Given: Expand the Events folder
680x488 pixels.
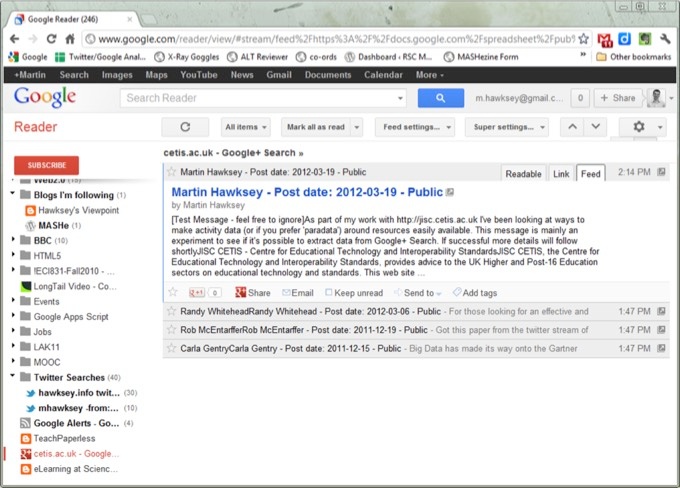Looking at the screenshot, I should pyautogui.click(x=13, y=300).
